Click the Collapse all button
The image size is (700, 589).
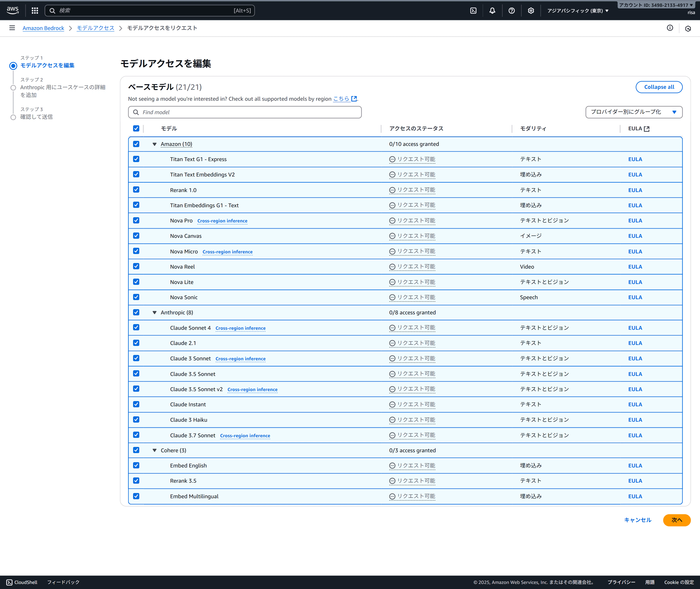coord(659,87)
